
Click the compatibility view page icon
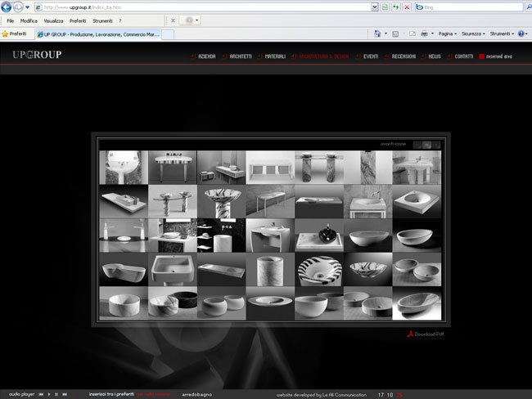385,7
